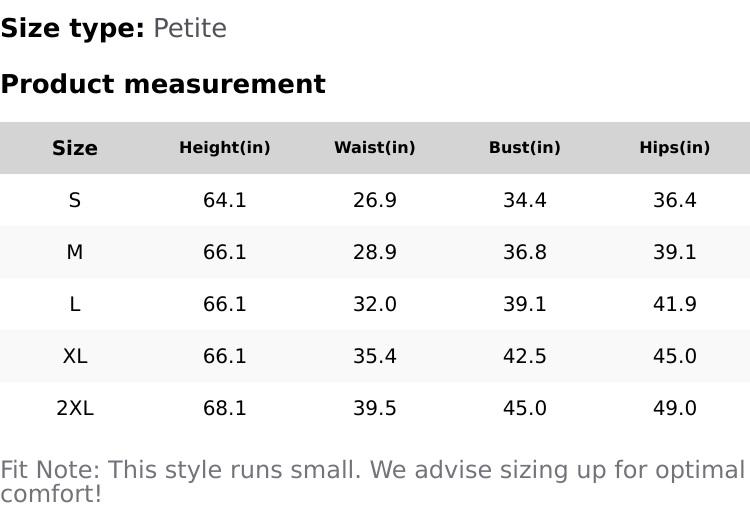Select hips value 41.9 in L row
Image resolution: width=750 pixels, height=530 pixels.
click(x=675, y=304)
